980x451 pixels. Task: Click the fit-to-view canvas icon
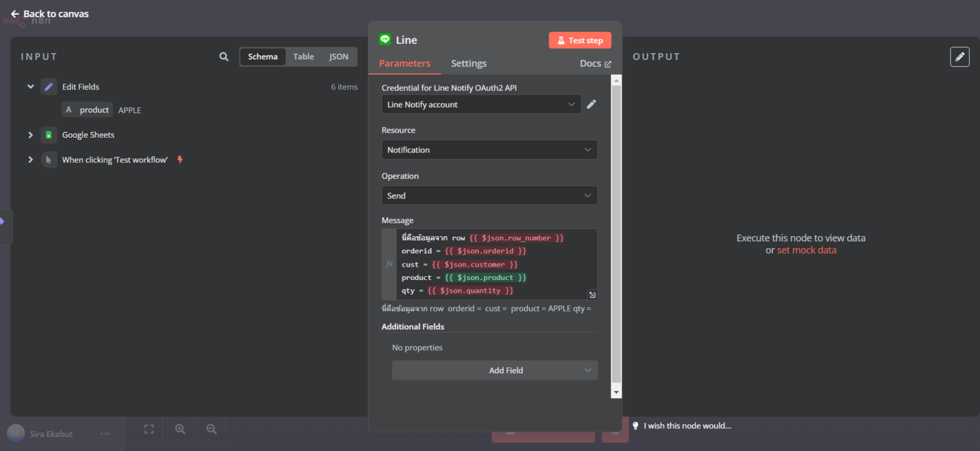149,429
